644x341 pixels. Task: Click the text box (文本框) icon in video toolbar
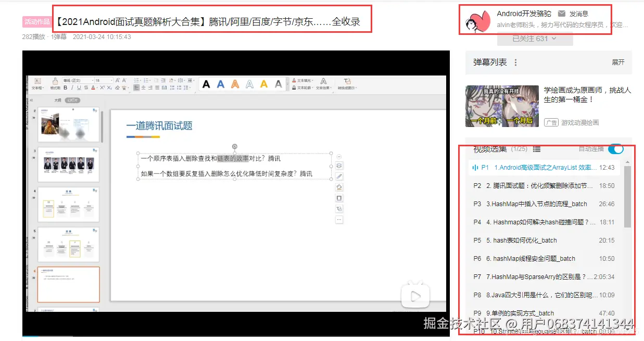click(37, 82)
